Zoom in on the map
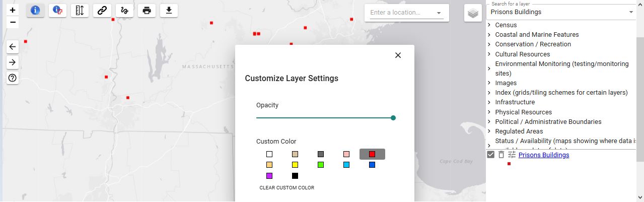Image resolution: width=644 pixels, height=202 pixels. [x=13, y=10]
